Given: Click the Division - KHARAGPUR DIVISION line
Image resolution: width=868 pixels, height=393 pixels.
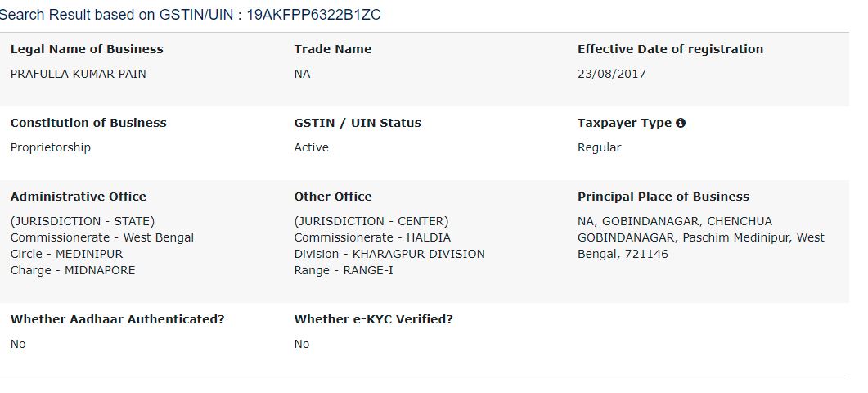Looking at the screenshot, I should click(389, 254).
